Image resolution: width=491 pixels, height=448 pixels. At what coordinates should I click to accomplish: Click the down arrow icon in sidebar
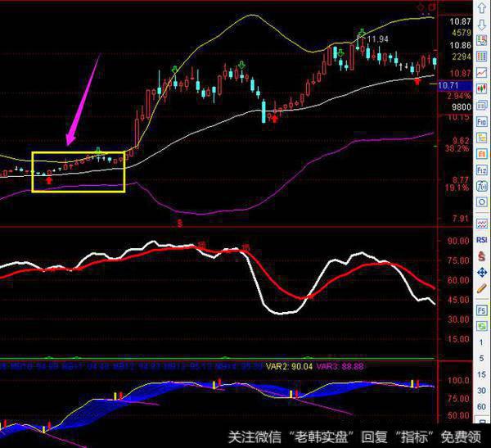(482, 24)
